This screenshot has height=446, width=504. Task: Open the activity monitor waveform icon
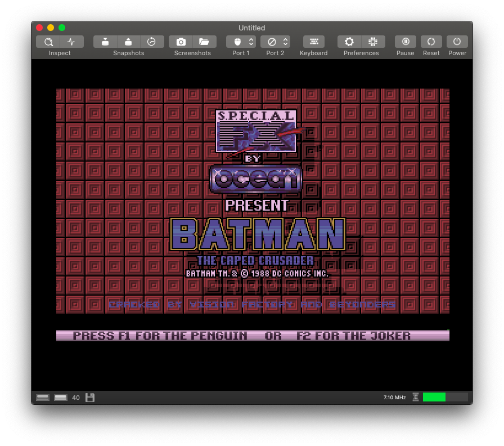point(71,42)
